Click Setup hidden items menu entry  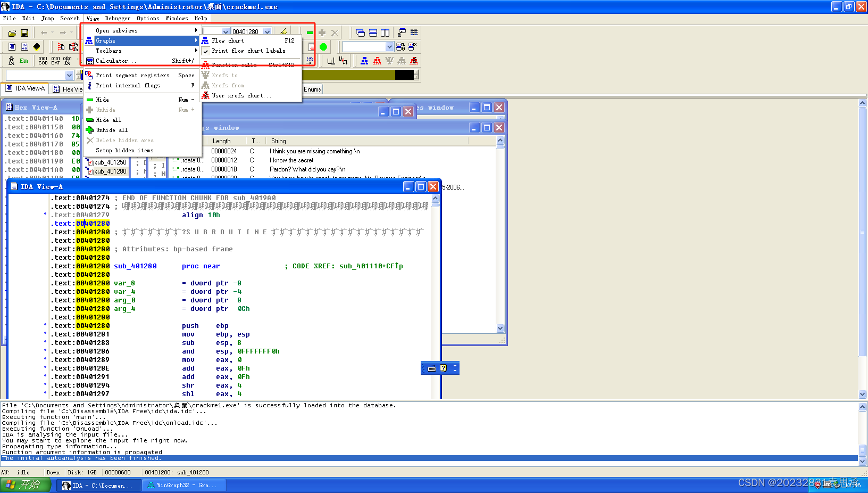tap(142, 150)
